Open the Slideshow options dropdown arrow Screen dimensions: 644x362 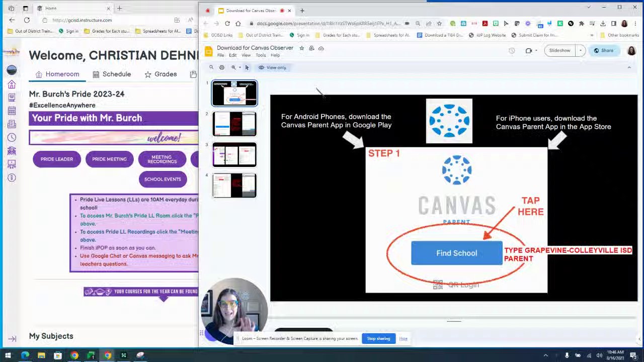pos(580,50)
